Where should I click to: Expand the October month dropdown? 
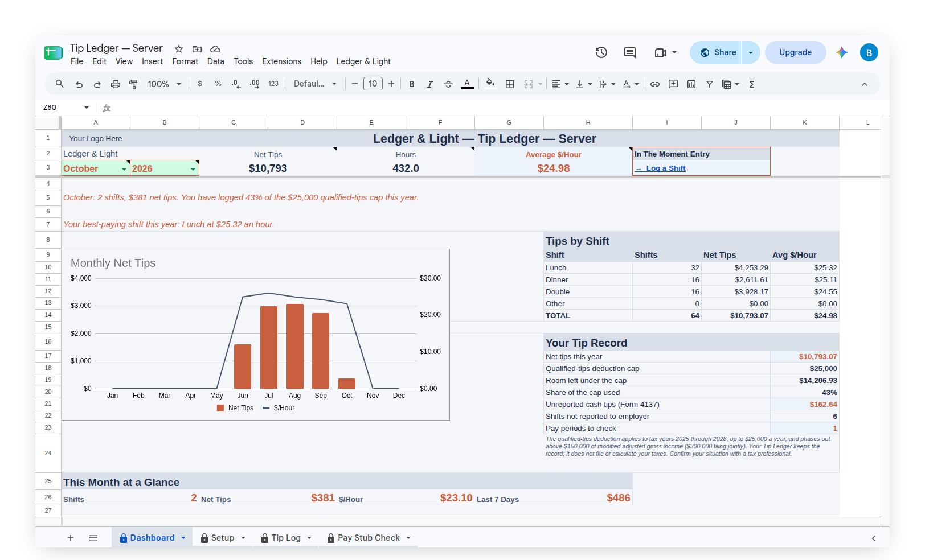coord(124,169)
